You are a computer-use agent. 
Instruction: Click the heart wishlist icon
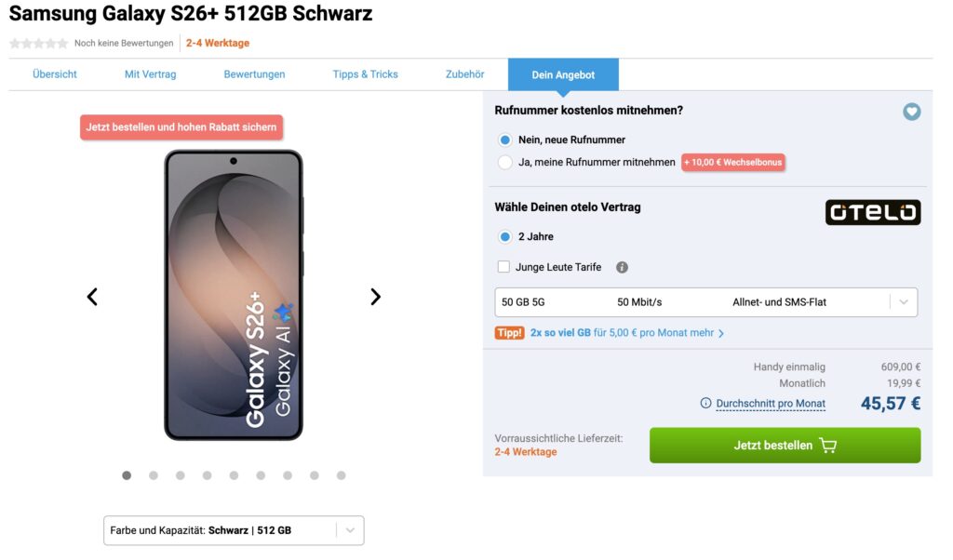pyautogui.click(x=911, y=112)
